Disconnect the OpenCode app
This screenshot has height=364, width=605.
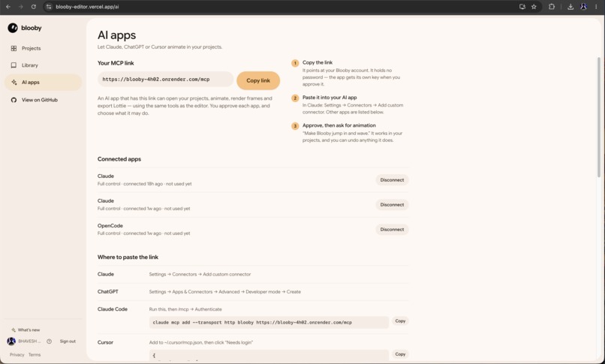392,230
